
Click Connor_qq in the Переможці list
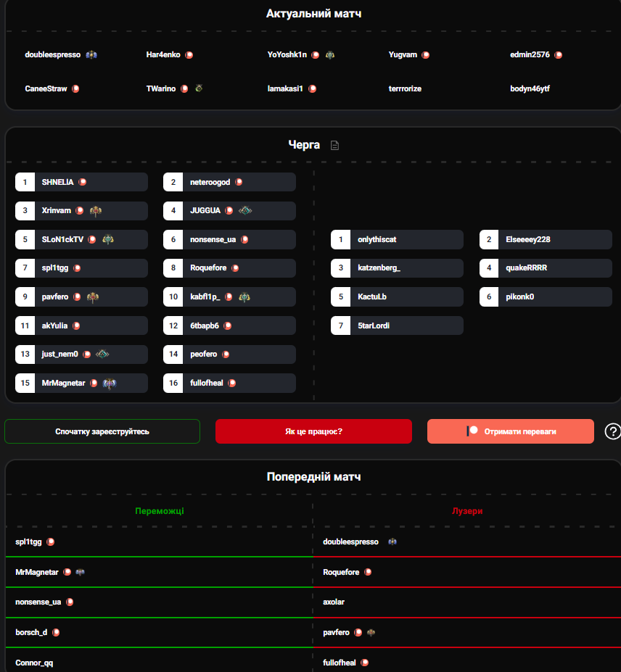[x=34, y=663]
